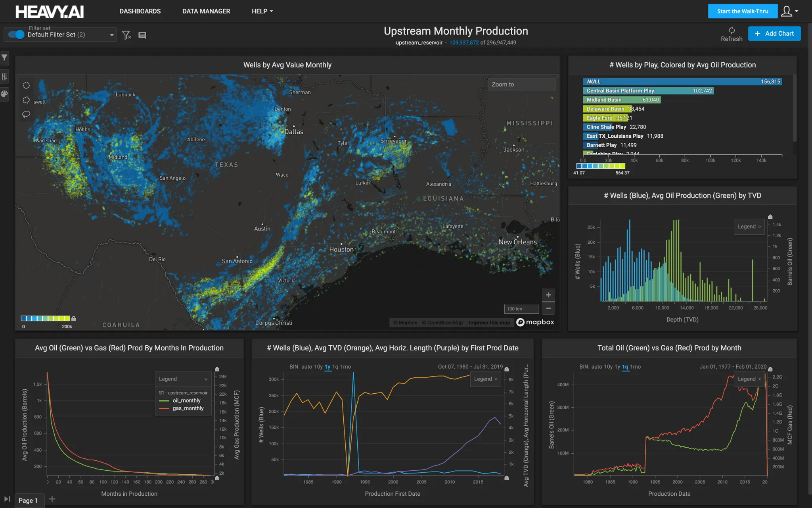
Task: Switch the Production Date chart bin to 1mo
Action: [x=634, y=367]
